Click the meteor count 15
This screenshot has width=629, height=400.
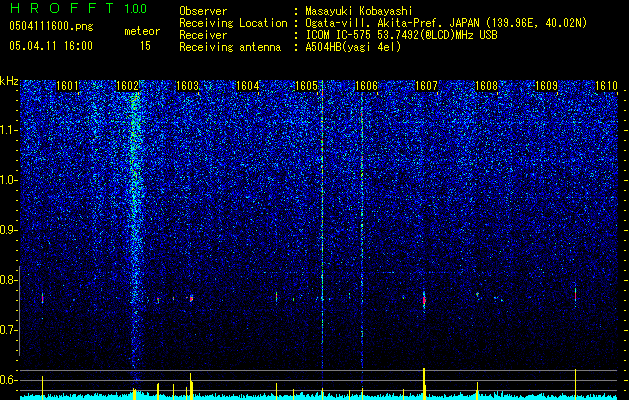[145, 46]
